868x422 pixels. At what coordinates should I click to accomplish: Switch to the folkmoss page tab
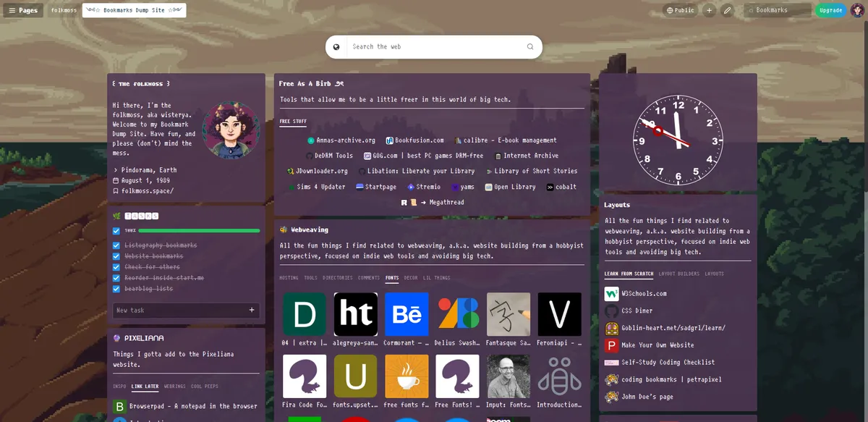tap(64, 11)
